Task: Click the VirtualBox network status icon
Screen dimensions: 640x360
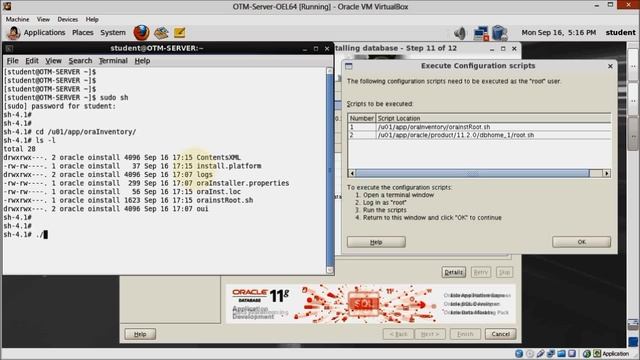Action: pos(551,353)
